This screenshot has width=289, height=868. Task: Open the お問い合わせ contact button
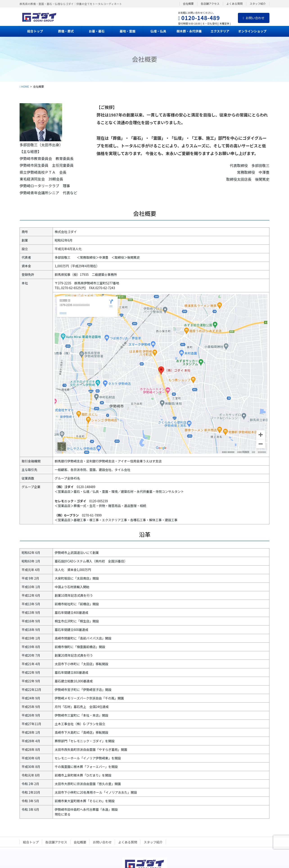(253, 18)
